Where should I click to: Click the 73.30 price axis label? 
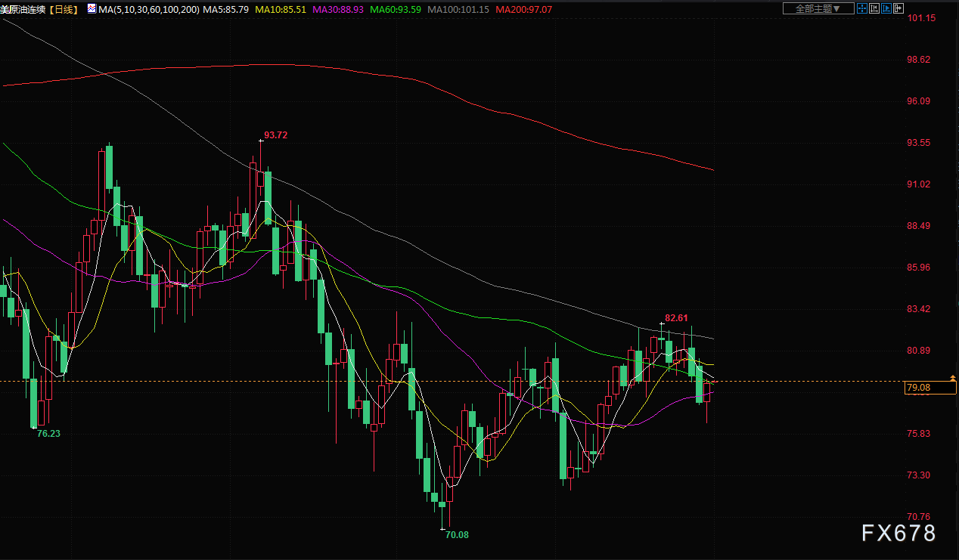[920, 475]
